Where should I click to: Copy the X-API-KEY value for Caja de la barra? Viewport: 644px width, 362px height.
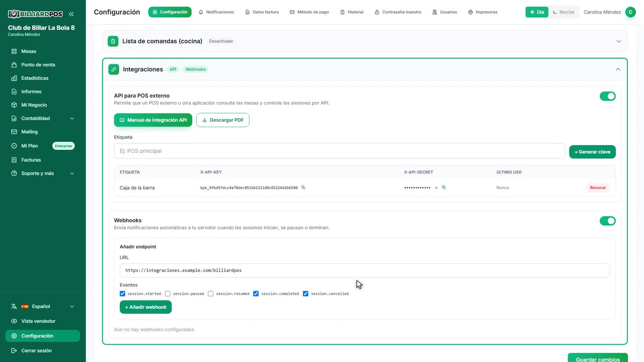303,188
